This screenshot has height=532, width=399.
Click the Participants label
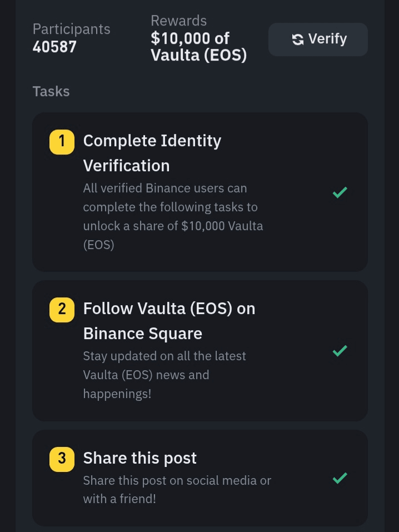pos(71,29)
